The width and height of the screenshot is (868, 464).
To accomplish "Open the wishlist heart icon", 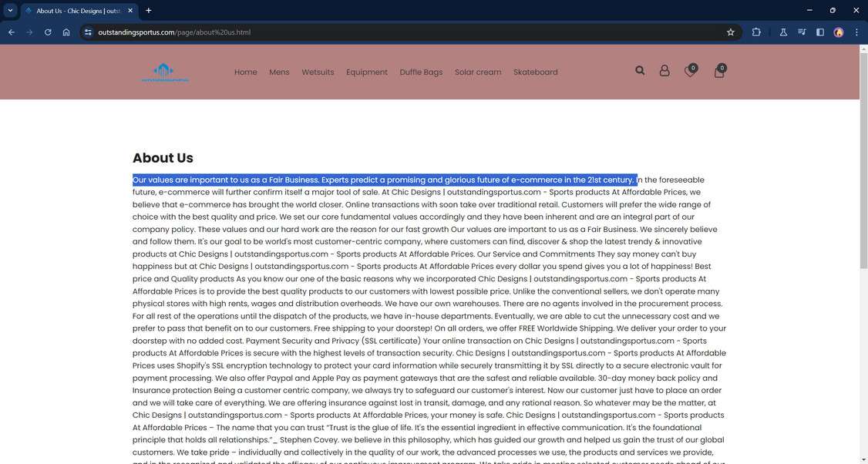I will [690, 70].
